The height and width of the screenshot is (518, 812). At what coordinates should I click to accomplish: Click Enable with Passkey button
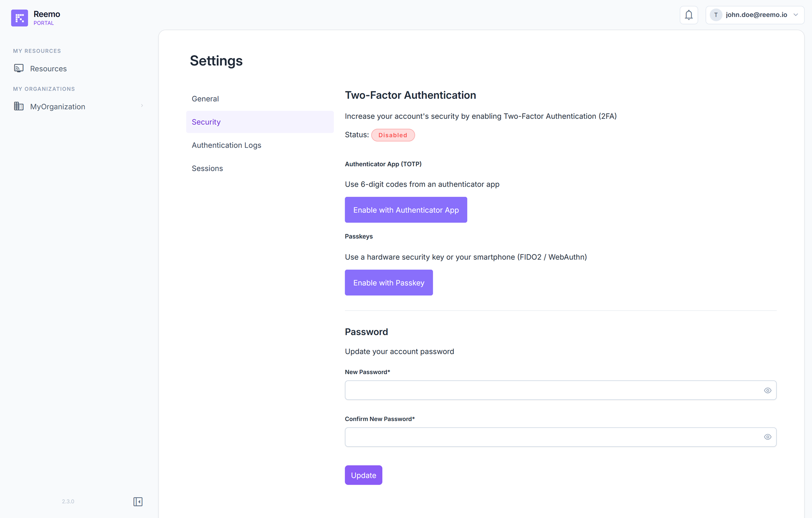tap(389, 282)
